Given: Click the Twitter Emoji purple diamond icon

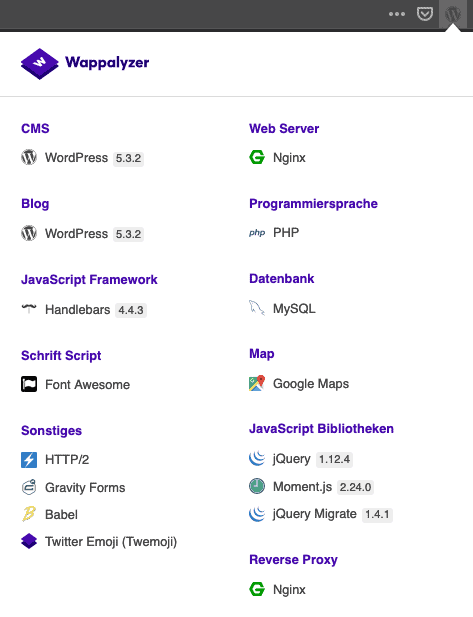Looking at the screenshot, I should pyautogui.click(x=29, y=541).
